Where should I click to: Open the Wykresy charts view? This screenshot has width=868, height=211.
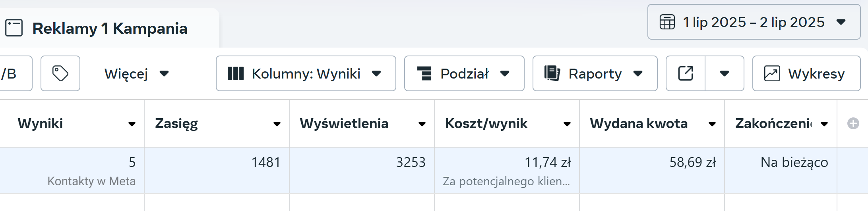click(x=806, y=73)
